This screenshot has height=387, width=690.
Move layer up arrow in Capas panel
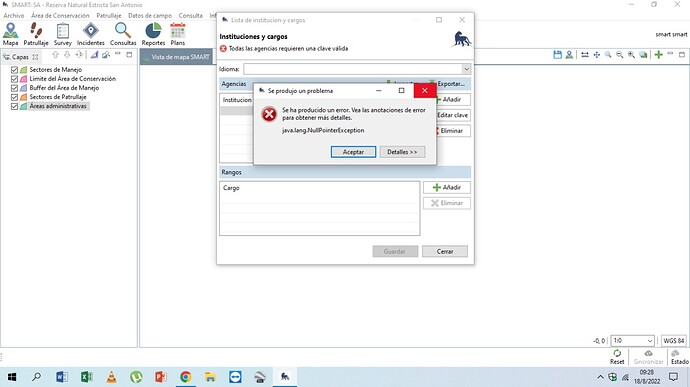point(55,55)
